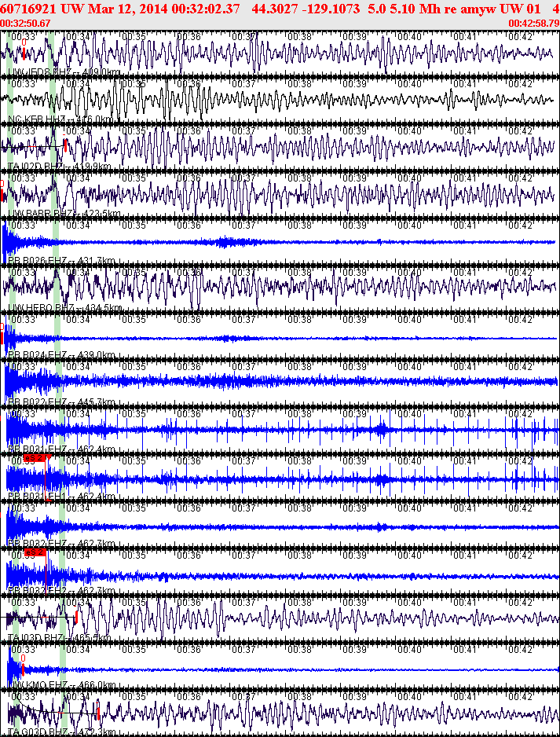Select the PB.B032 EH2 462.7km station label
Viewport: 560px width, 737px height.
pyautogui.click(x=61, y=590)
